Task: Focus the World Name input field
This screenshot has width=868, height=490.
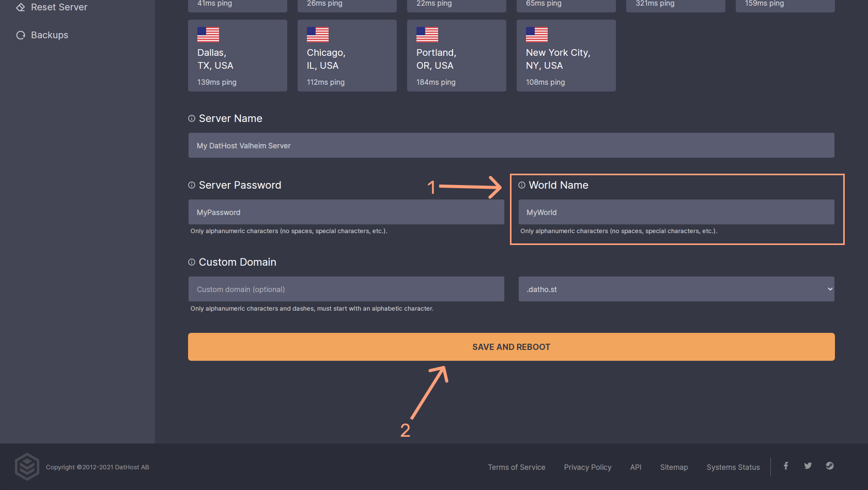Action: click(676, 212)
